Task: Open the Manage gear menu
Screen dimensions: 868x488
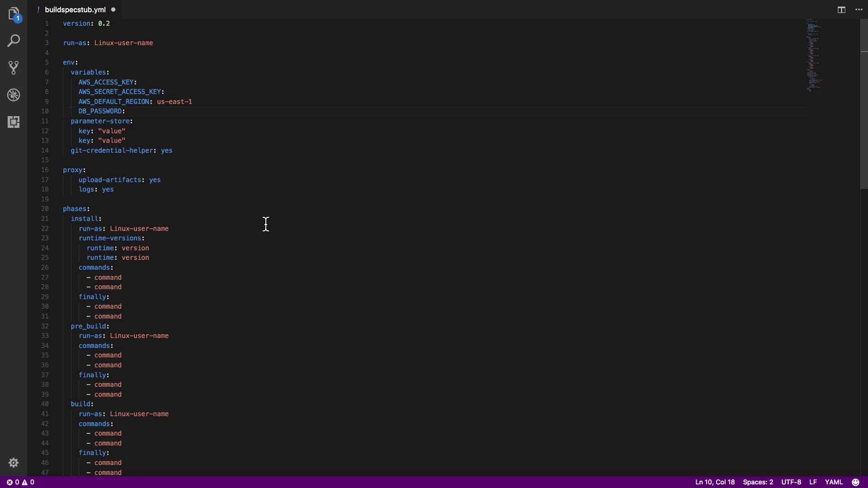Action: click(14, 463)
